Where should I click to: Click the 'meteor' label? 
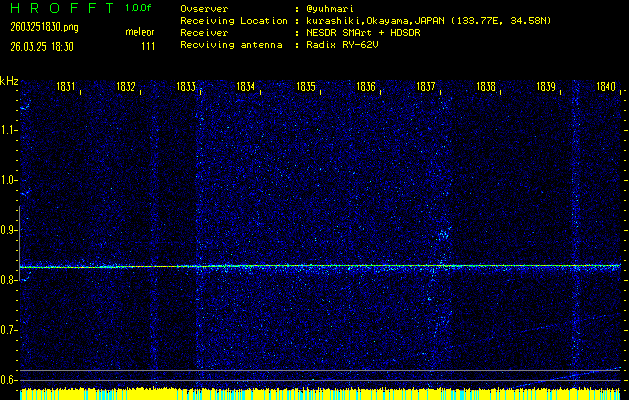pyautogui.click(x=140, y=32)
